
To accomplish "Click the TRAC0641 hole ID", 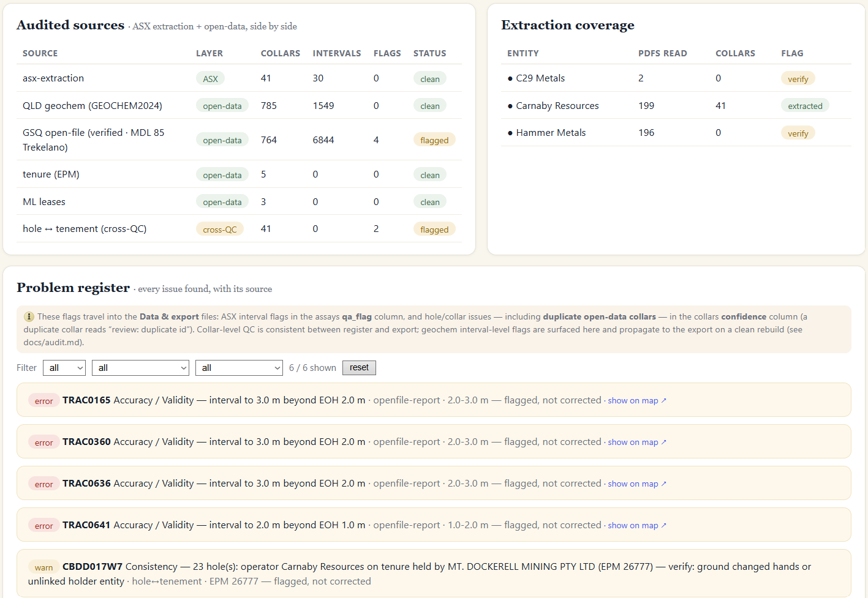I will [86, 525].
